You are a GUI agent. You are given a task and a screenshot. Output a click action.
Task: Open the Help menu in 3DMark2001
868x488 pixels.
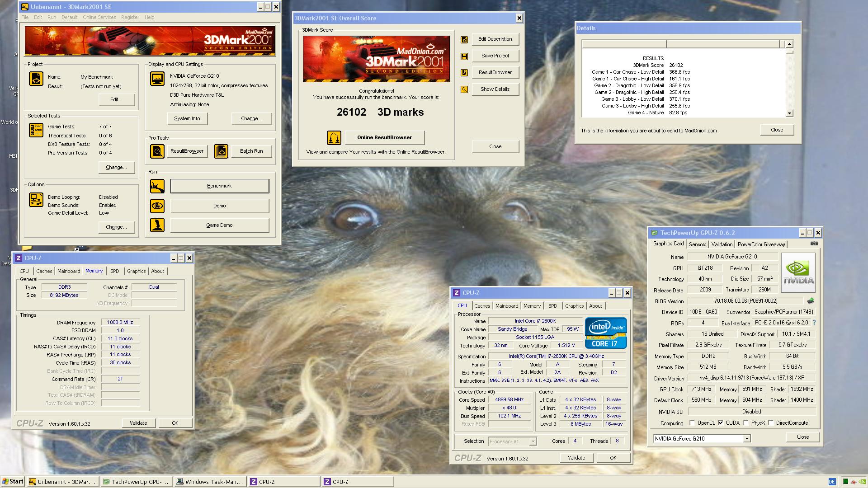point(149,17)
